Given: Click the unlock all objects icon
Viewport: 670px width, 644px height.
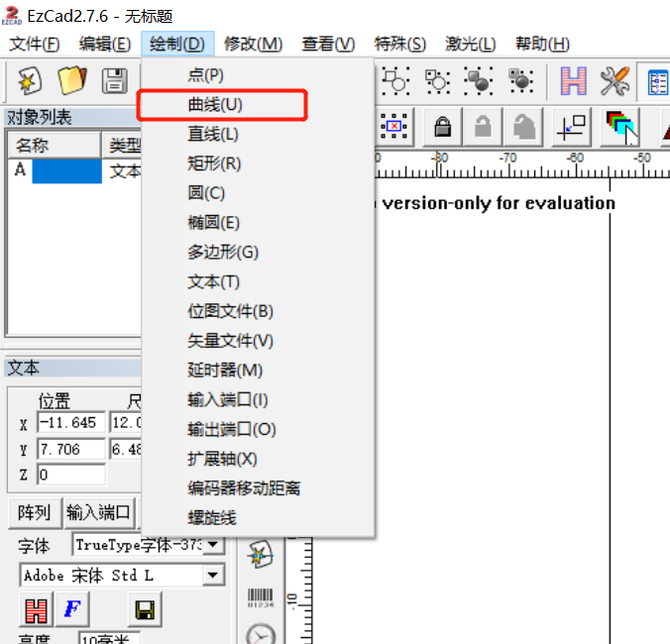Looking at the screenshot, I should (524, 127).
